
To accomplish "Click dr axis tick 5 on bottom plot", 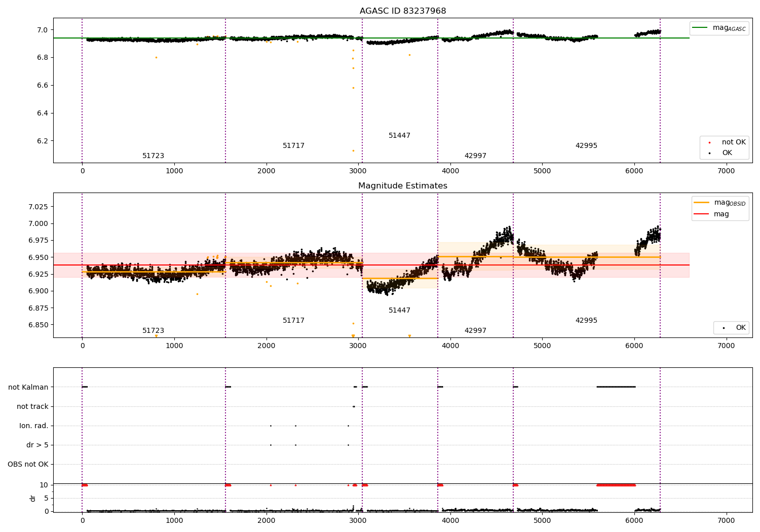I will click(46, 498).
